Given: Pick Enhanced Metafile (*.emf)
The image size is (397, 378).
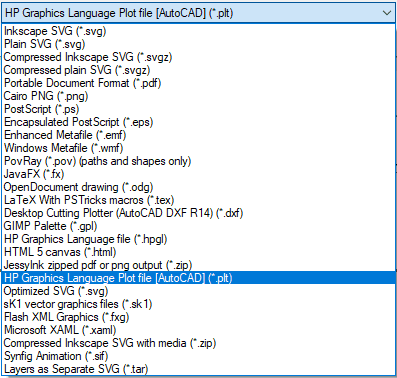Looking at the screenshot, I should coord(198,135).
